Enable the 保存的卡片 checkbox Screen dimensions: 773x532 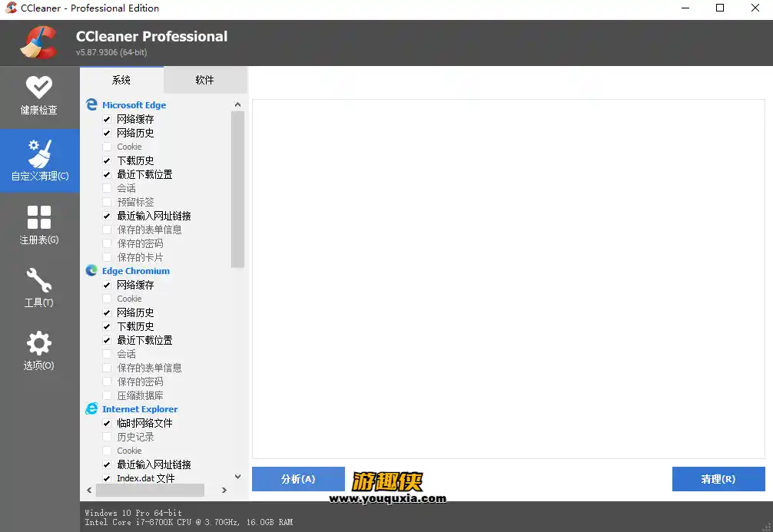(107, 257)
